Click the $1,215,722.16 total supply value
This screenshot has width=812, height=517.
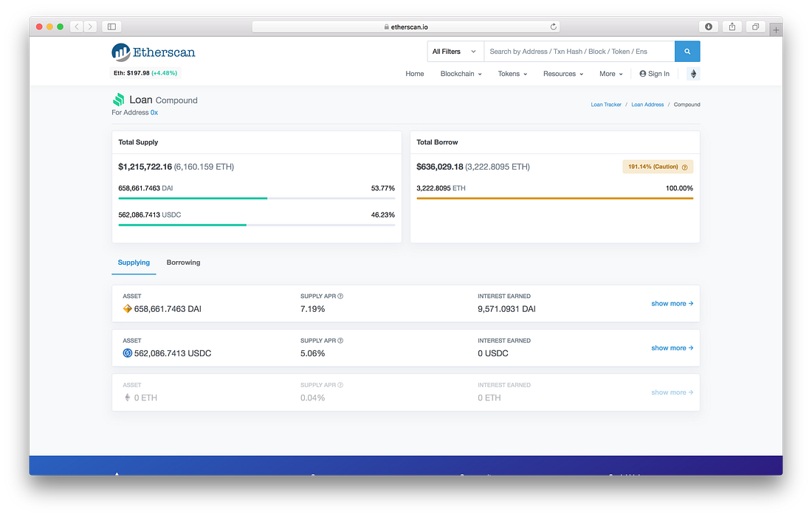tap(145, 167)
